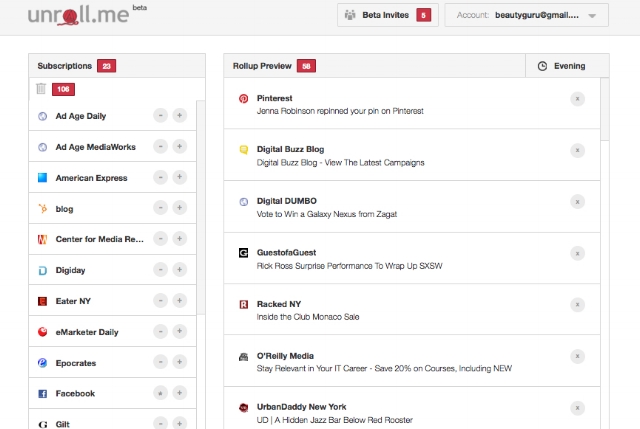Select Facebook subscription name
Viewport: 640px width, 429px height.
pyautogui.click(x=75, y=393)
